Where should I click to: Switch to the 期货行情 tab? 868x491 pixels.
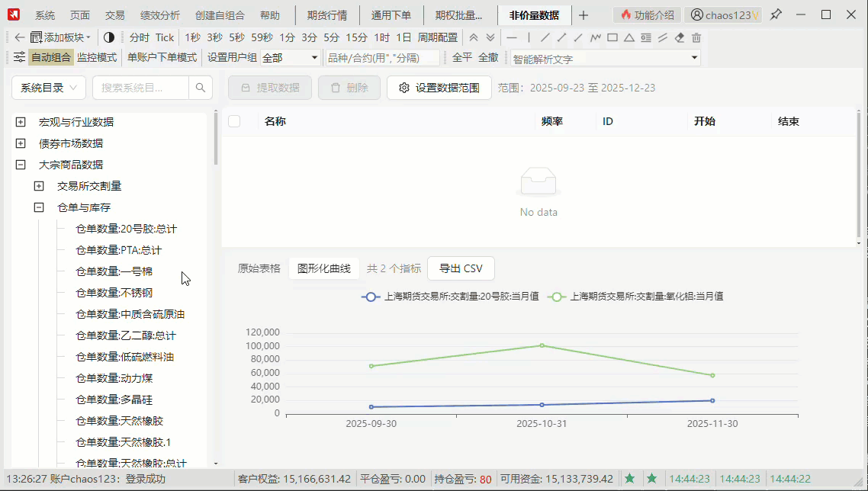click(x=326, y=15)
